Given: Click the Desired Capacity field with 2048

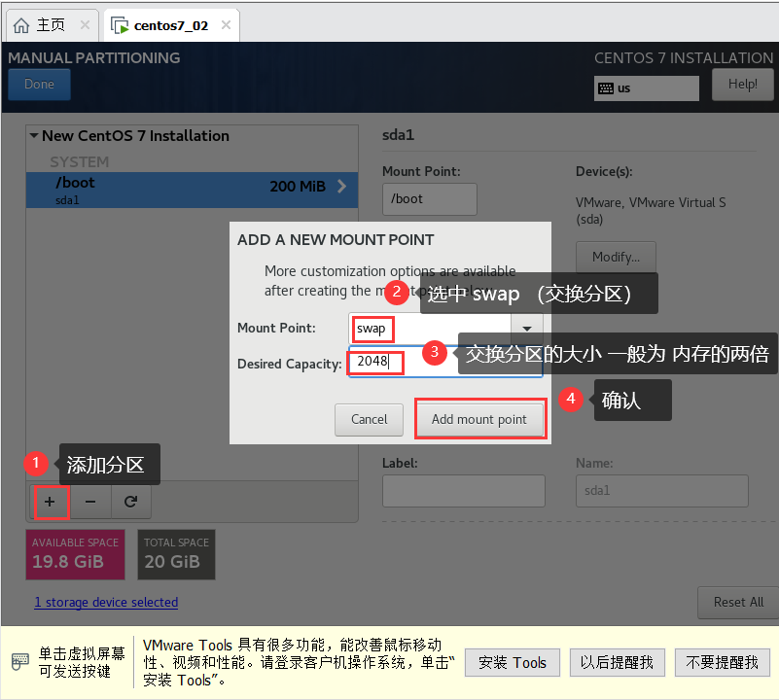Looking at the screenshot, I should (445, 362).
